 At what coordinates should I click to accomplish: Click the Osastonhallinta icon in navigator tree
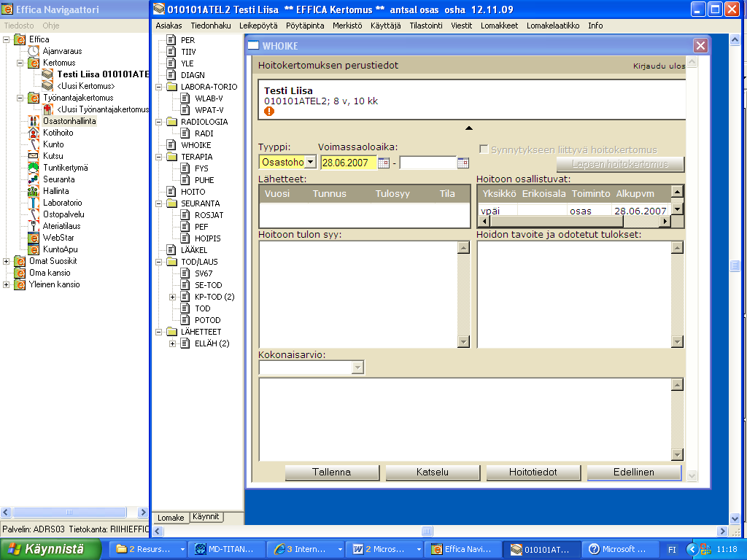click(x=34, y=121)
